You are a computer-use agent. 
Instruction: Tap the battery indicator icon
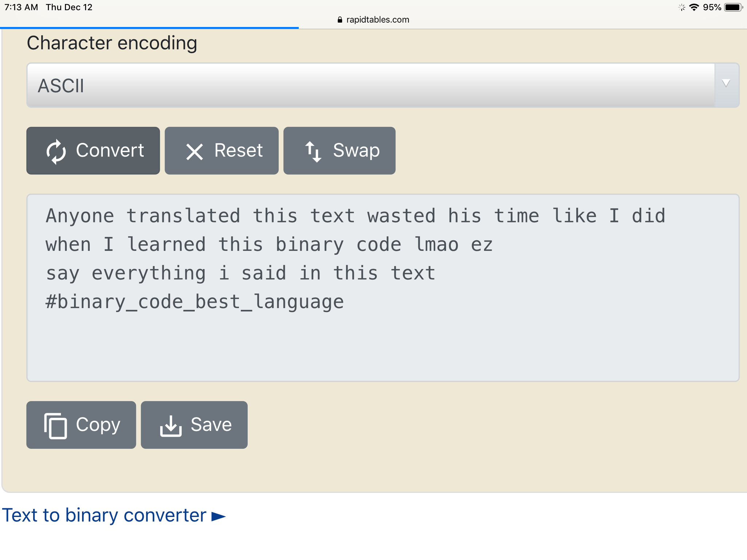734,7
